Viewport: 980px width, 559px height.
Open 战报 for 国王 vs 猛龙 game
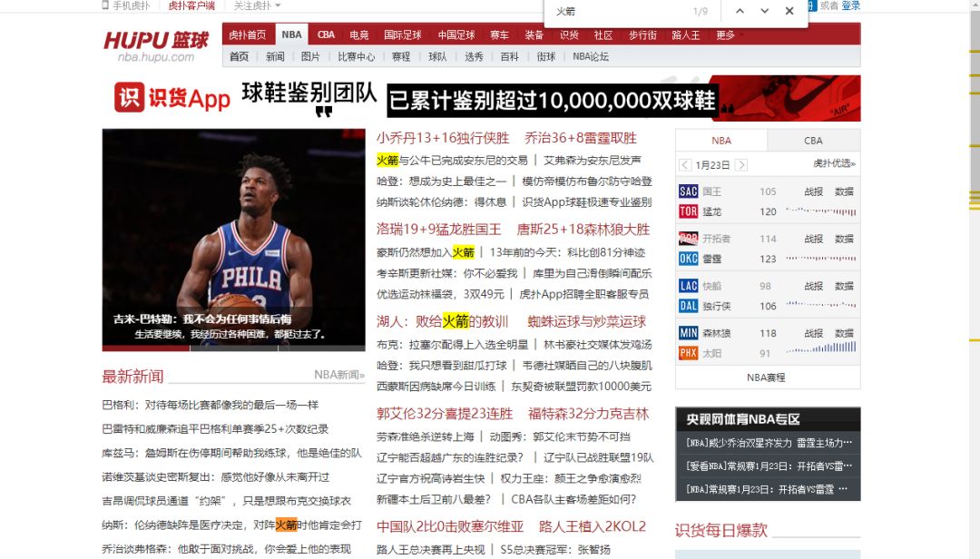[813, 191]
